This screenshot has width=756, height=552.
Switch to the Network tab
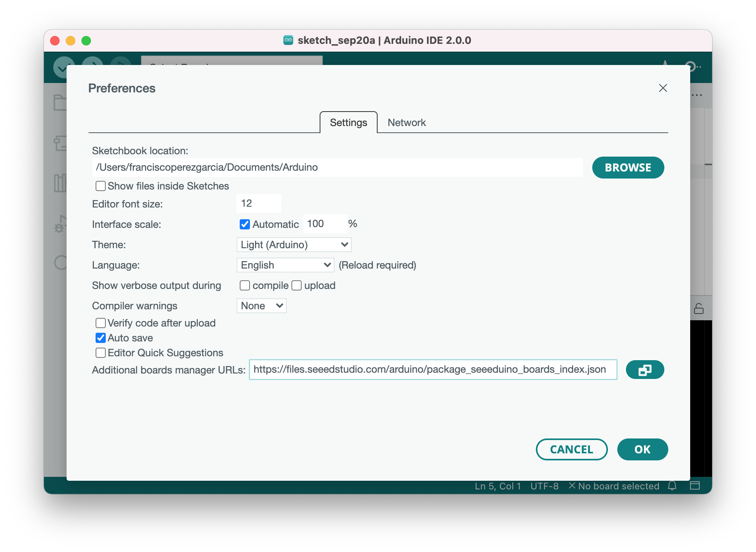click(407, 123)
